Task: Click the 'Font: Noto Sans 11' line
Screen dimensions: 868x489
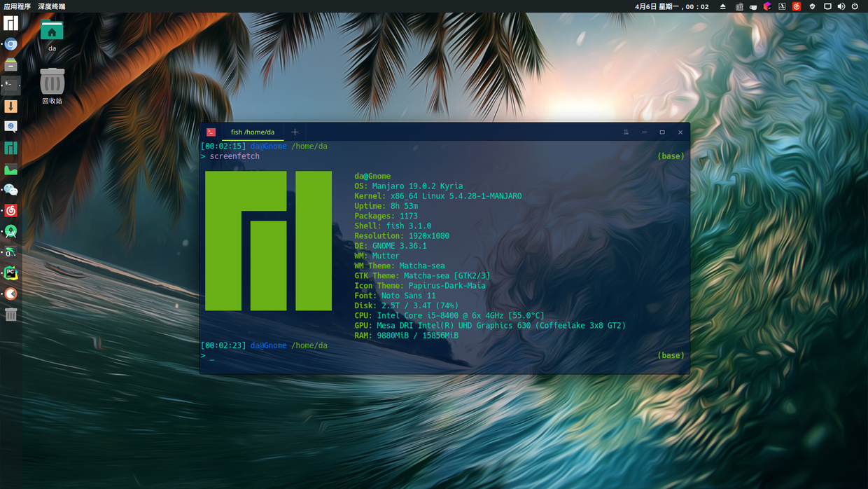Action: click(395, 296)
